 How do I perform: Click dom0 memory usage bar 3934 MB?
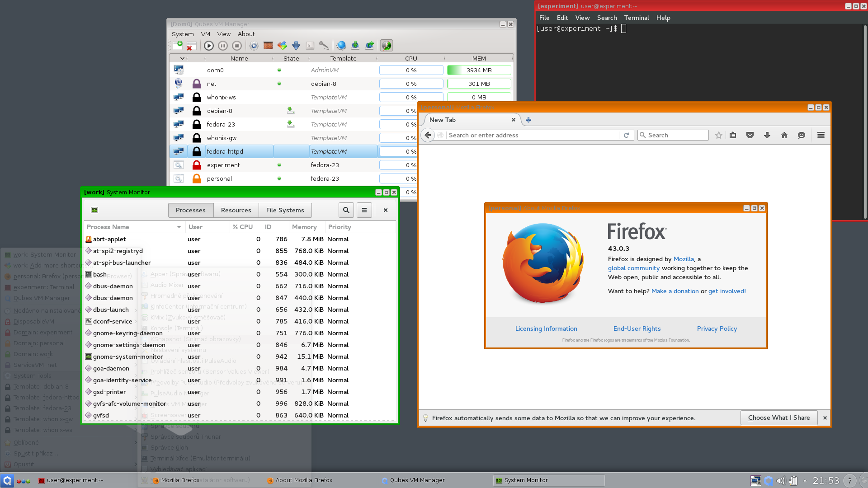479,70
